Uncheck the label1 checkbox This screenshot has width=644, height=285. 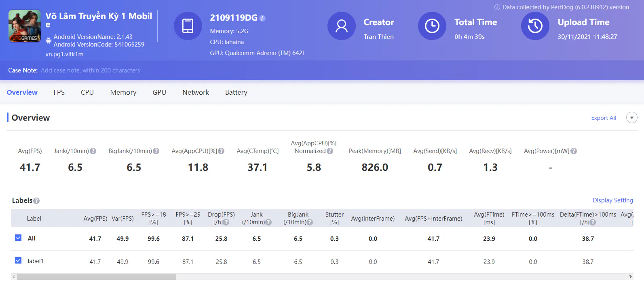pos(18,260)
